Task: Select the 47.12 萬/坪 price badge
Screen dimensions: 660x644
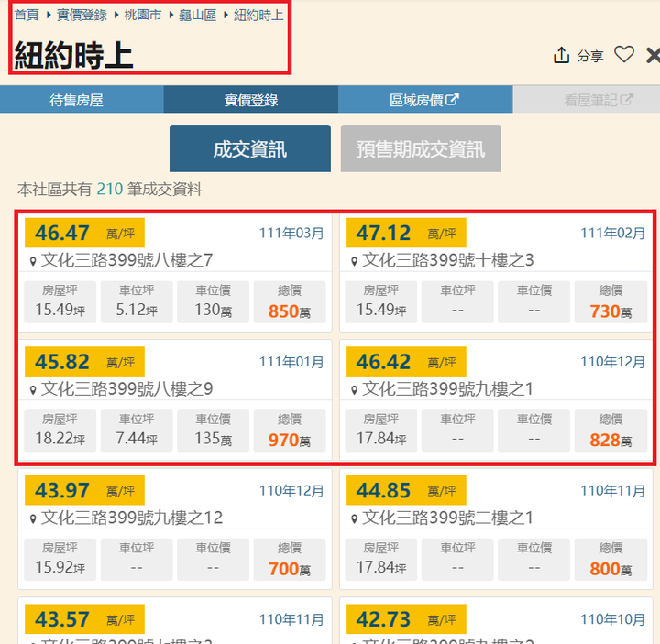Action: [406, 233]
